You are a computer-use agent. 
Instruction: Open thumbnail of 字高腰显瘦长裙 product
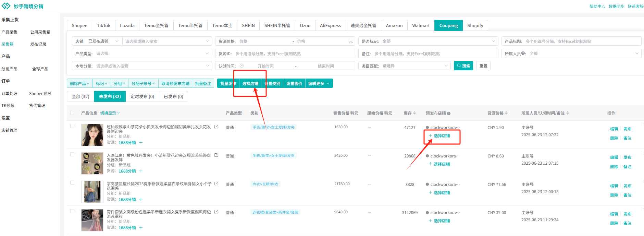click(x=92, y=192)
